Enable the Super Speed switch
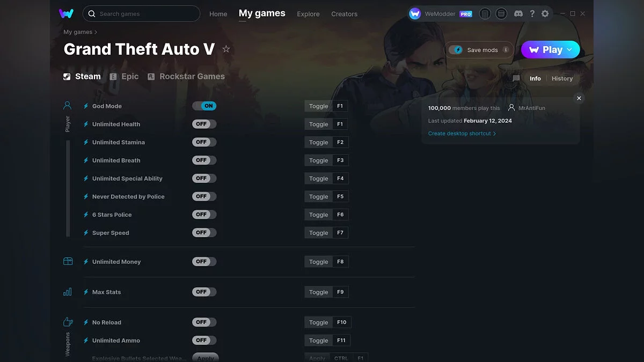 tap(204, 233)
